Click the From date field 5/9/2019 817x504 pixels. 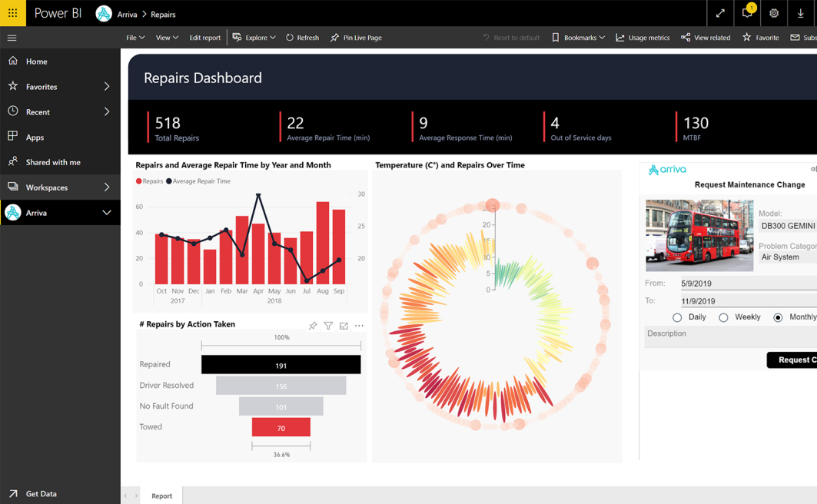point(749,283)
